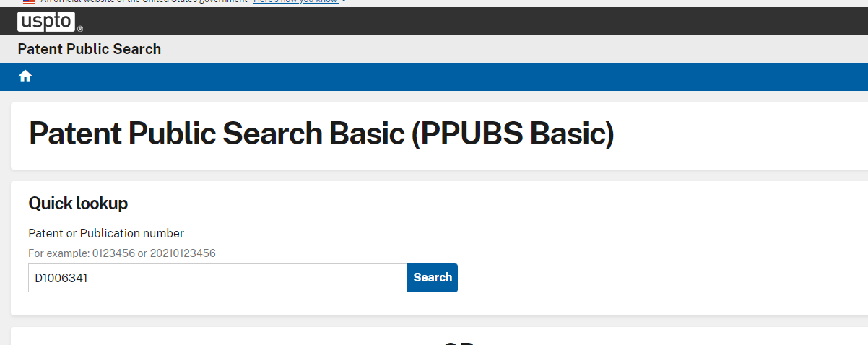Viewport: 868px width, 345px height.
Task: Click the PPUBS Basic page heading
Action: 321,135
